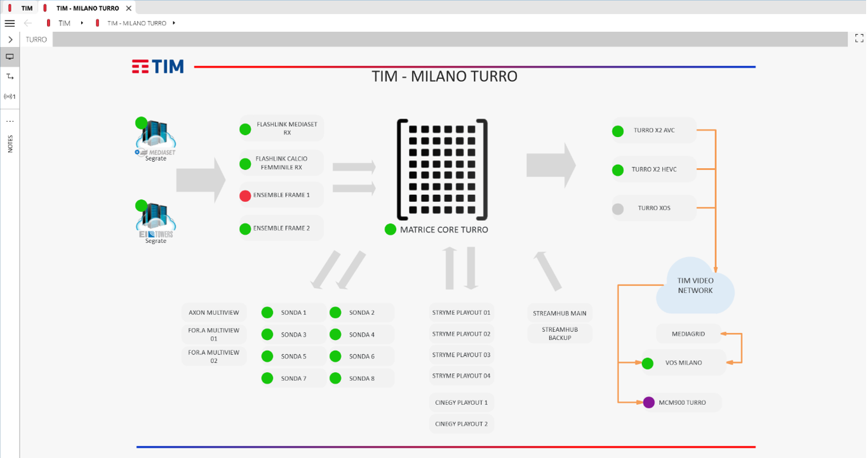Viewport: 868px width, 458px height.
Task: Select SONDA 7 probe
Action: [293, 379]
